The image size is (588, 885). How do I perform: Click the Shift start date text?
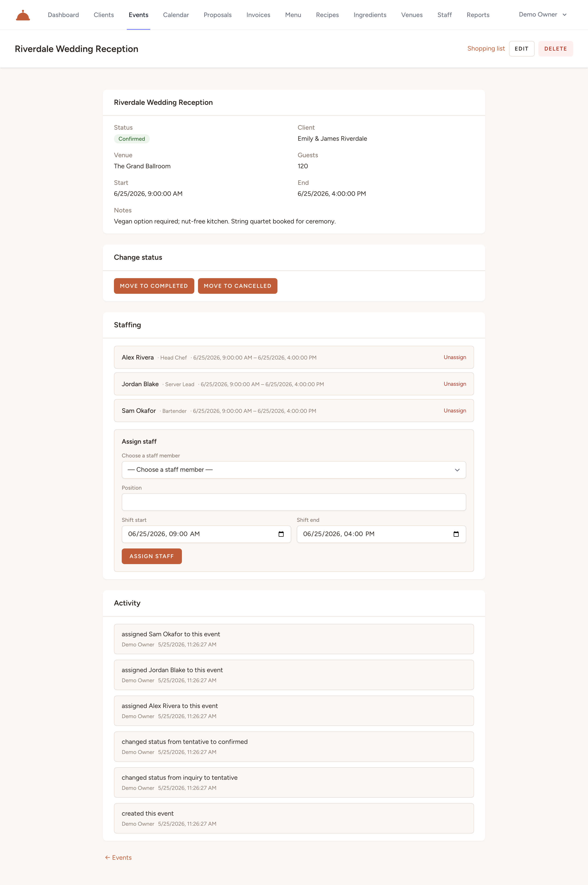tap(164, 534)
